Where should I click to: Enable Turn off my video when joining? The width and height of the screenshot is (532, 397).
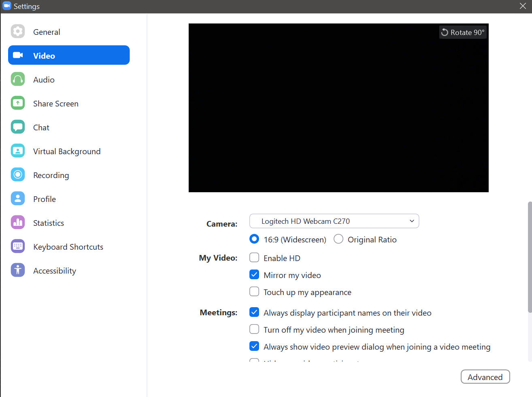click(x=254, y=329)
